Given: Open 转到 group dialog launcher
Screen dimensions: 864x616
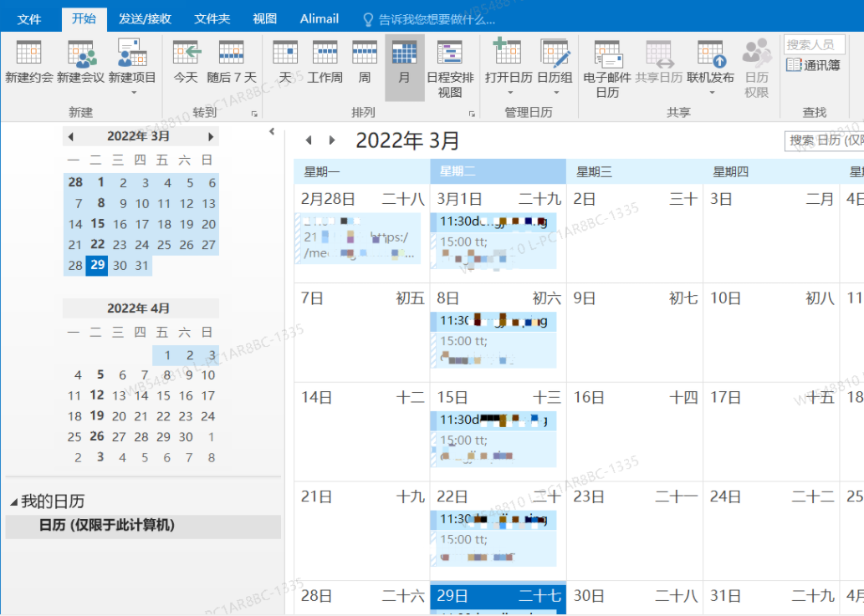Looking at the screenshot, I should click(x=254, y=114).
